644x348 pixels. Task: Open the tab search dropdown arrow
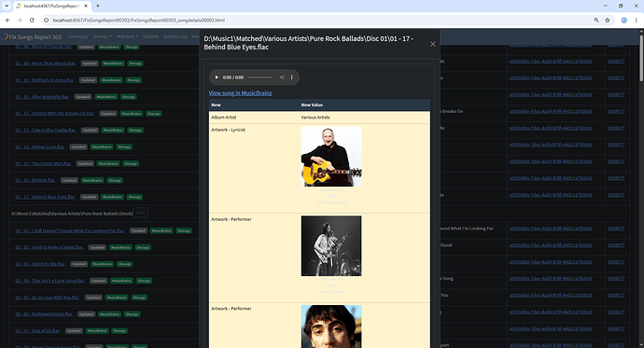(7, 6)
